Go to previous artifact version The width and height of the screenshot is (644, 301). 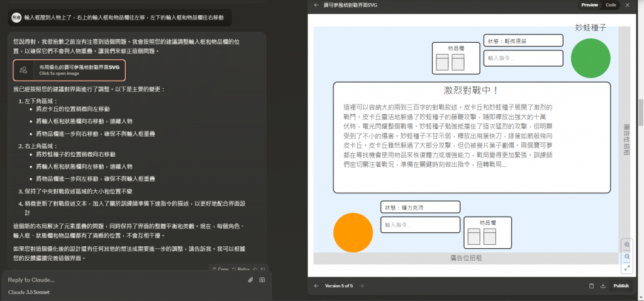pos(316,286)
